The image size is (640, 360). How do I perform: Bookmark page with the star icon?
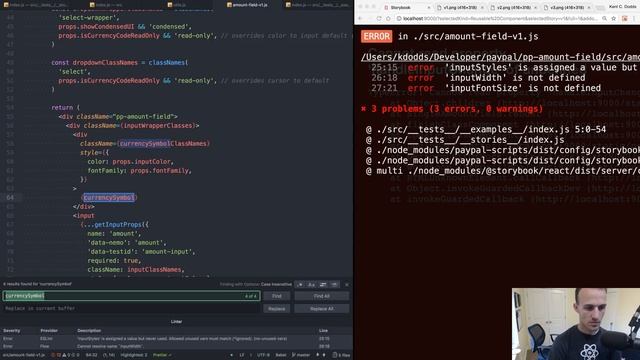click(x=613, y=18)
